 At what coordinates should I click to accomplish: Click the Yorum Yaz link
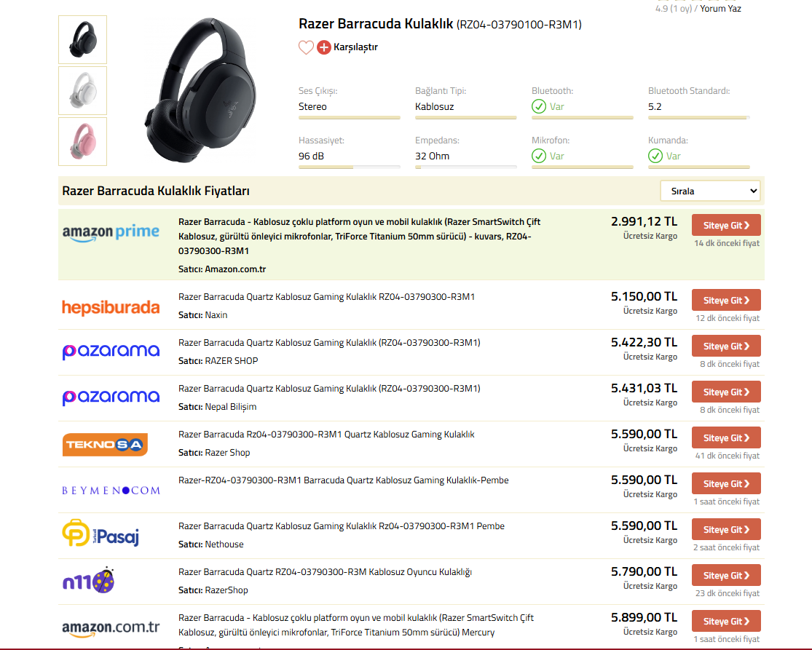(720, 9)
